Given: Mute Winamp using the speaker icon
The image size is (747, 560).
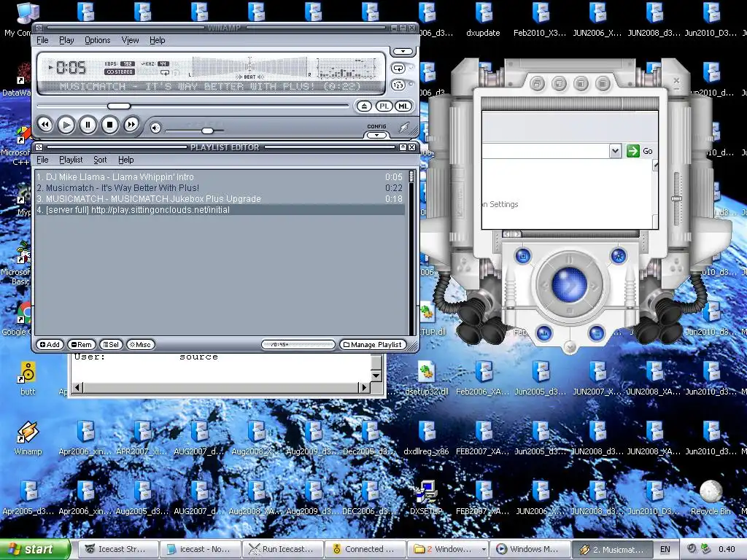Looking at the screenshot, I should pos(155,128).
